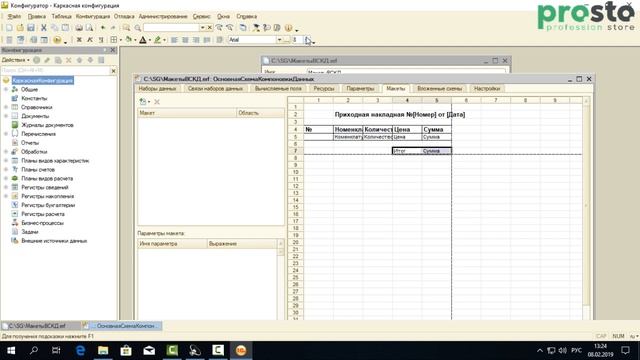Open the font name dropdown

click(x=279, y=40)
